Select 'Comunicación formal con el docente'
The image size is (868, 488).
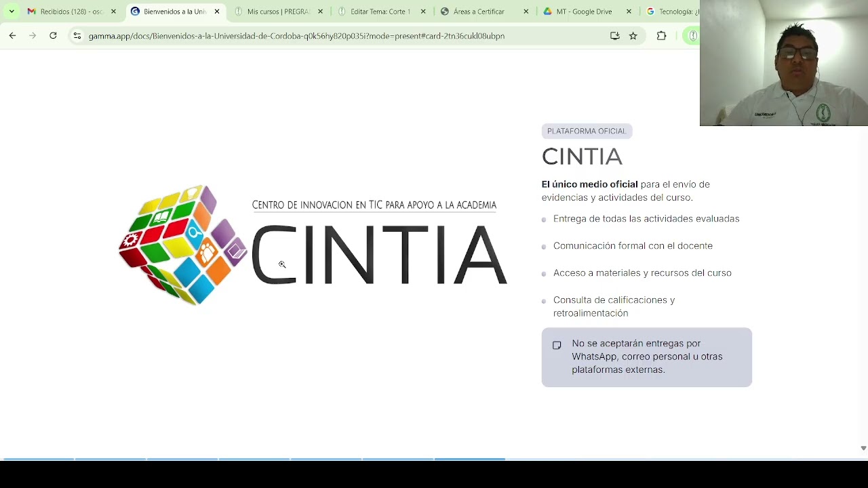pos(633,246)
